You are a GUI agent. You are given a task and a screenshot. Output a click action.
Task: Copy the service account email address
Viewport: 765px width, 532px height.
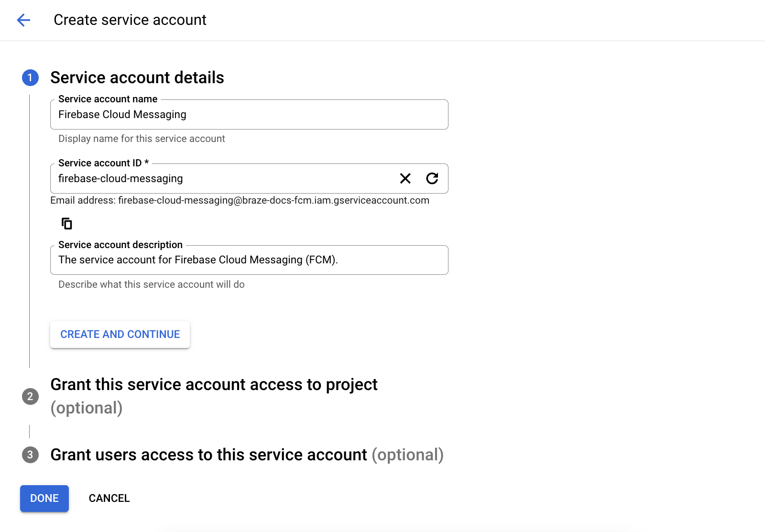67,223
